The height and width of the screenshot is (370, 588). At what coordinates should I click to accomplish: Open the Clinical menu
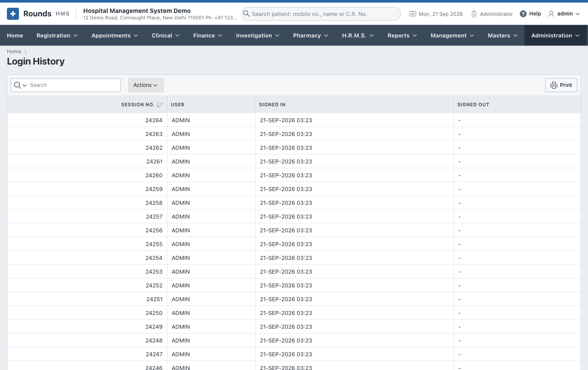166,35
